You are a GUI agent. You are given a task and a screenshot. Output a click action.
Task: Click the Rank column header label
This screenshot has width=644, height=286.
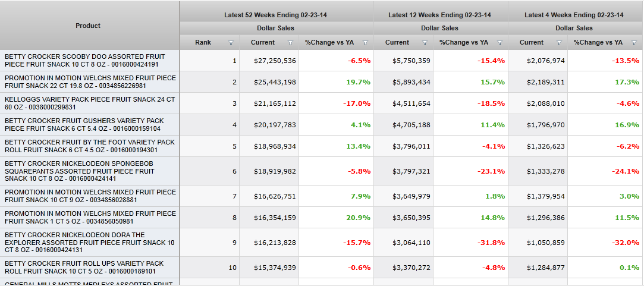[203, 42]
